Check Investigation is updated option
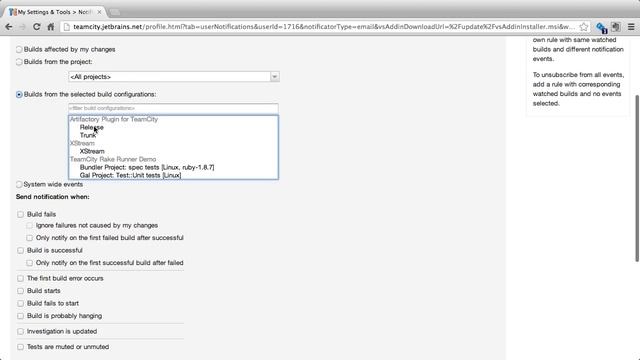 tap(20, 331)
